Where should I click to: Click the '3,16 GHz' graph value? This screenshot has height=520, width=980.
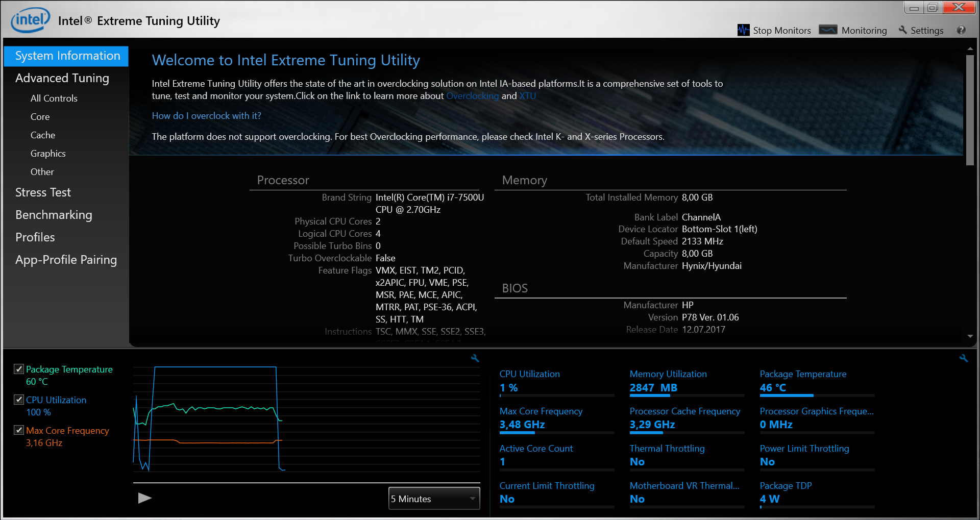click(x=44, y=443)
